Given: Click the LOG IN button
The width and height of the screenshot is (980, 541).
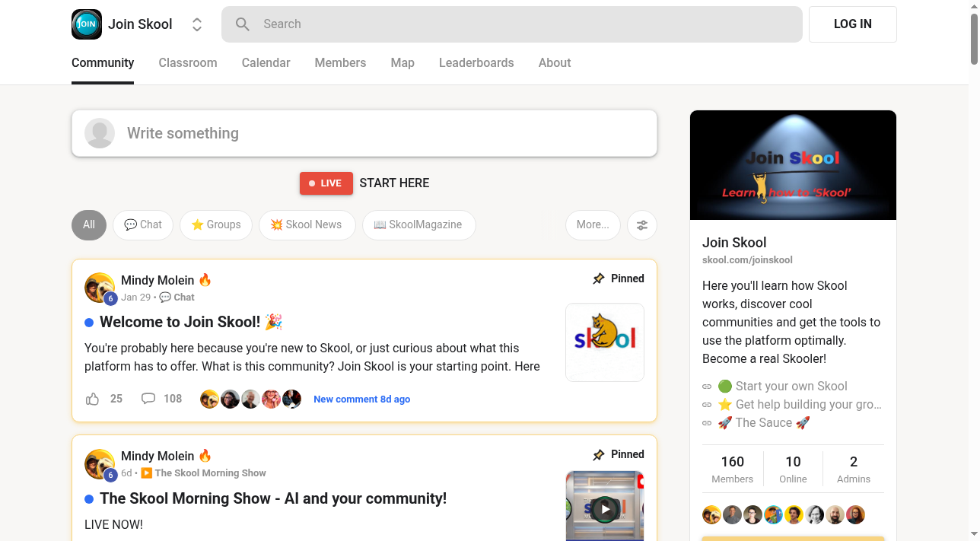Looking at the screenshot, I should point(853,24).
